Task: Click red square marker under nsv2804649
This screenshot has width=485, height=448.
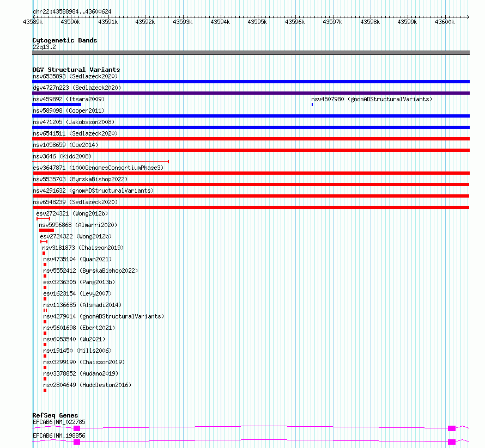Action: (45, 390)
